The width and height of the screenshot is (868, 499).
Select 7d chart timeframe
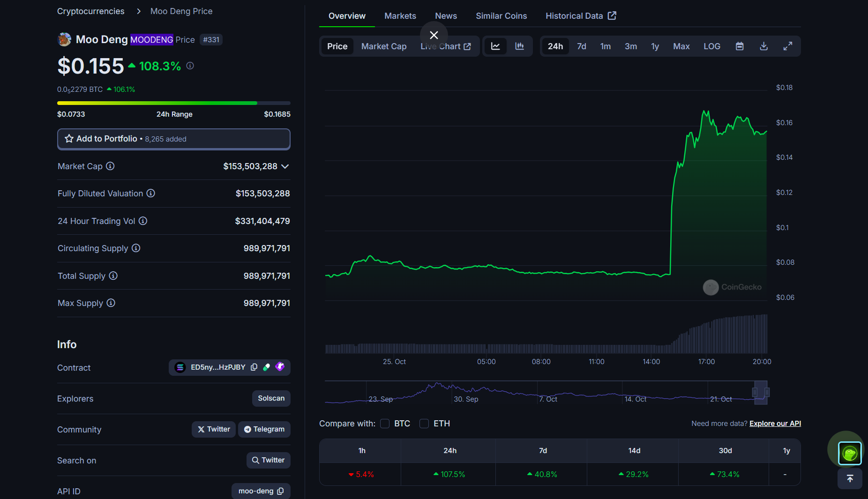coord(582,46)
